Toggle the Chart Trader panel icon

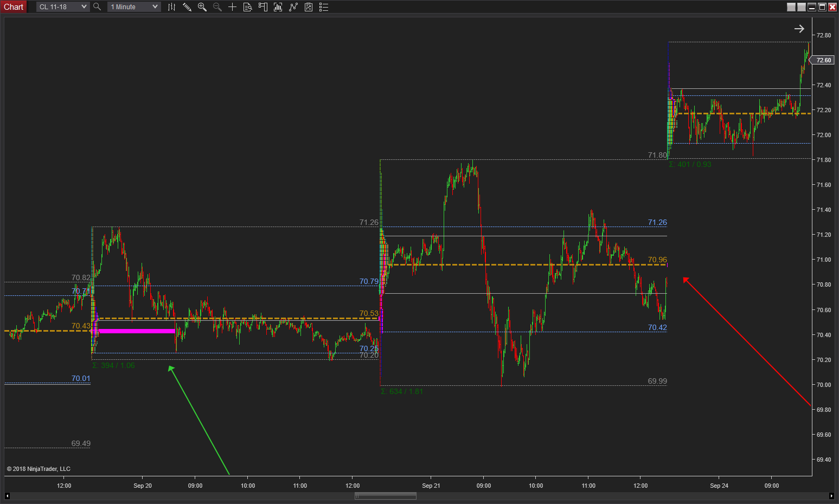click(263, 7)
